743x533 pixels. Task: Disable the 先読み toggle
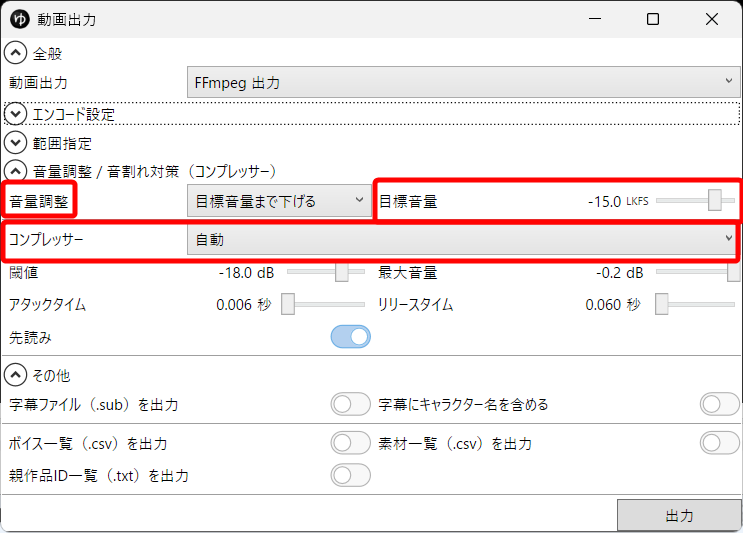point(350,338)
